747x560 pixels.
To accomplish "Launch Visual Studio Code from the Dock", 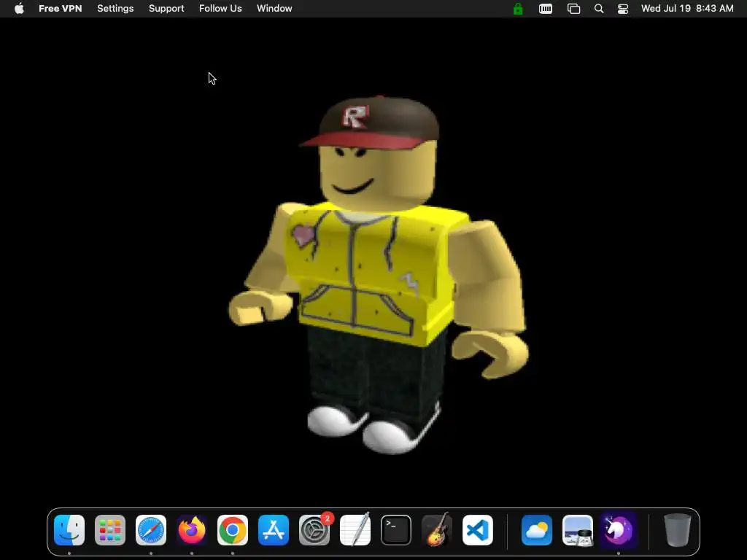I will (x=478, y=530).
